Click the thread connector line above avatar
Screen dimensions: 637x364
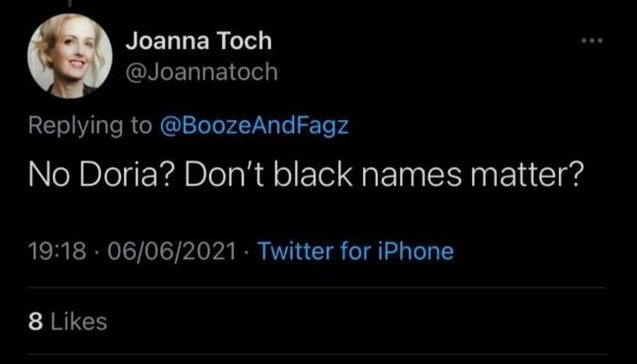(70, 4)
